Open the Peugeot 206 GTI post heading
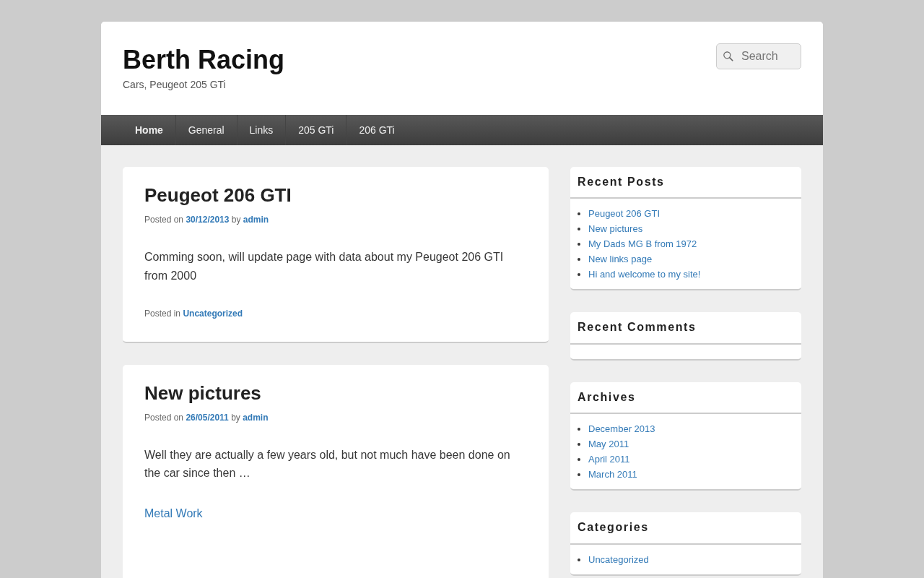This screenshot has height=578, width=924. tap(218, 195)
